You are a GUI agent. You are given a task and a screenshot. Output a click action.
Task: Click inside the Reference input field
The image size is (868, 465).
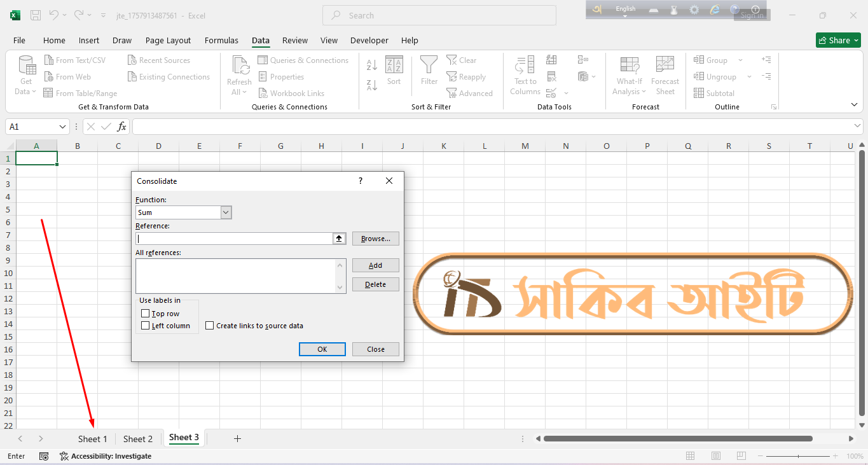(x=234, y=239)
